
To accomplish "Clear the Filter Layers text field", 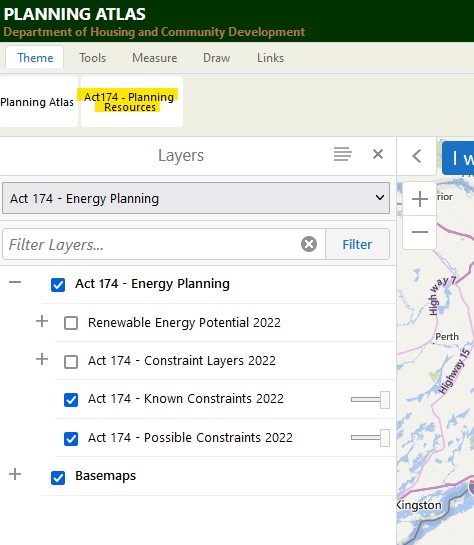I will [309, 244].
